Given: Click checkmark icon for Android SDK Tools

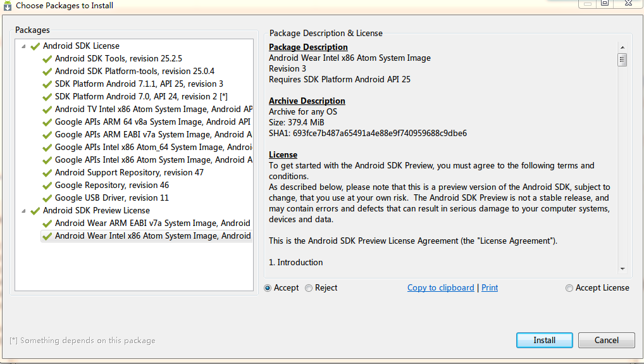Looking at the screenshot, I should (47, 59).
